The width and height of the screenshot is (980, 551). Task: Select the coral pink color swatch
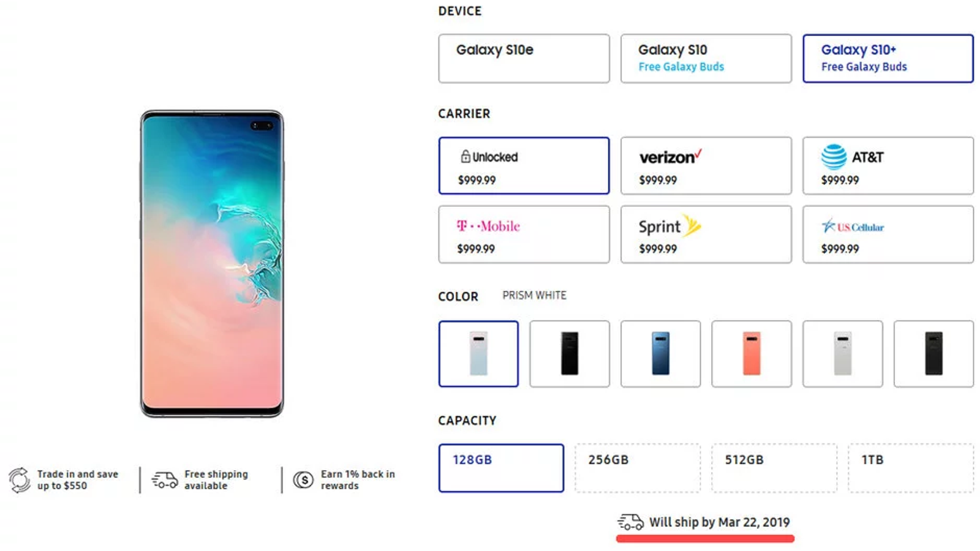pos(752,354)
